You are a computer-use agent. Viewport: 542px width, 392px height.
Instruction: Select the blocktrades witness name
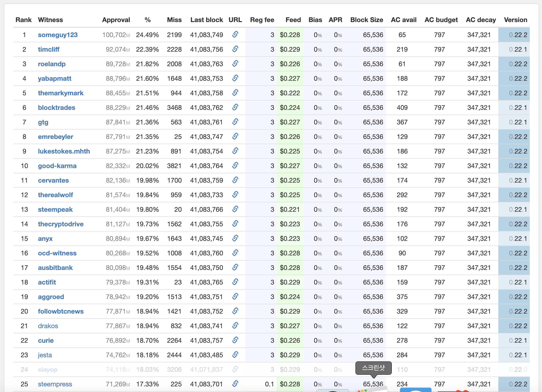pyautogui.click(x=57, y=108)
